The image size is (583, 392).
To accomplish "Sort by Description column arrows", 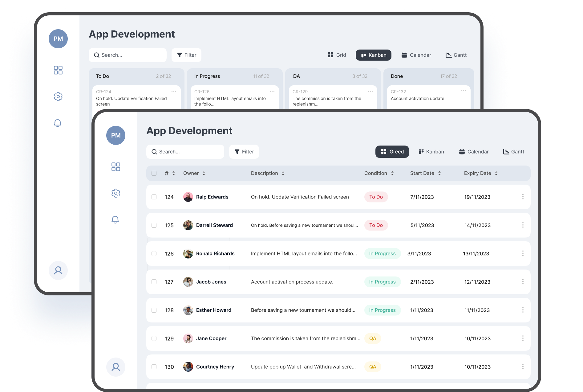I will (283, 173).
